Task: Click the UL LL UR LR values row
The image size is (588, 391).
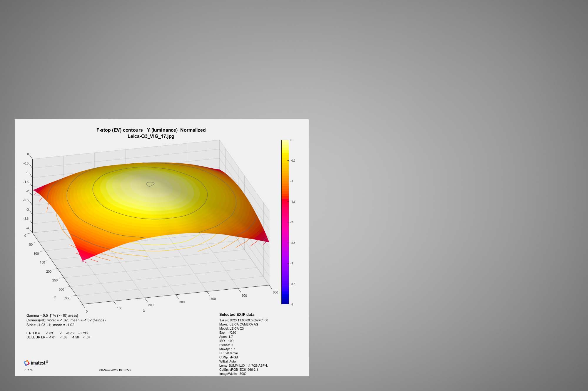Action: 58,337
